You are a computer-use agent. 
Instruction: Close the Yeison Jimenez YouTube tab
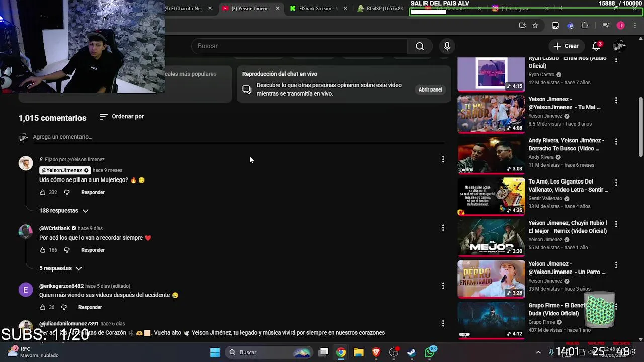277,9
